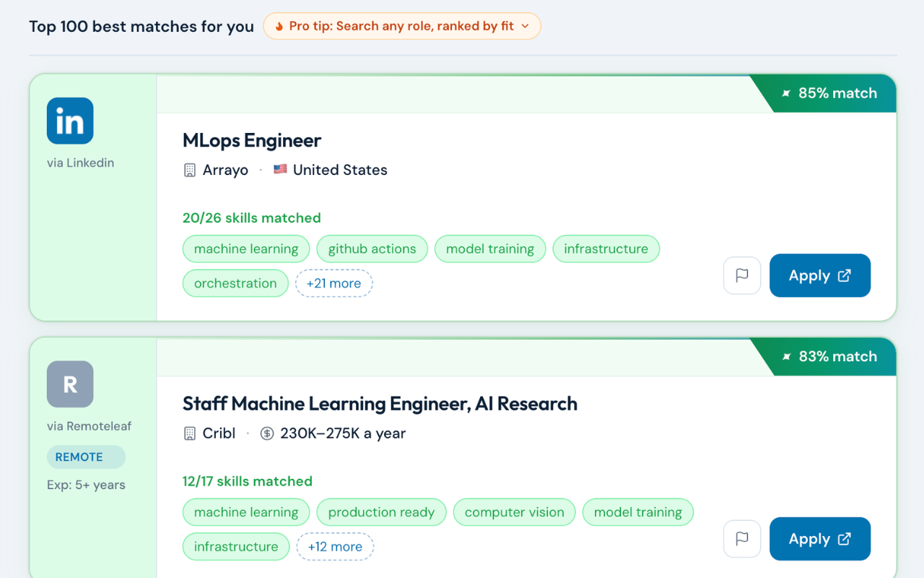Flag the Staff Machine Learning Engineer job
Screen dimensions: 924x578
tap(742, 539)
